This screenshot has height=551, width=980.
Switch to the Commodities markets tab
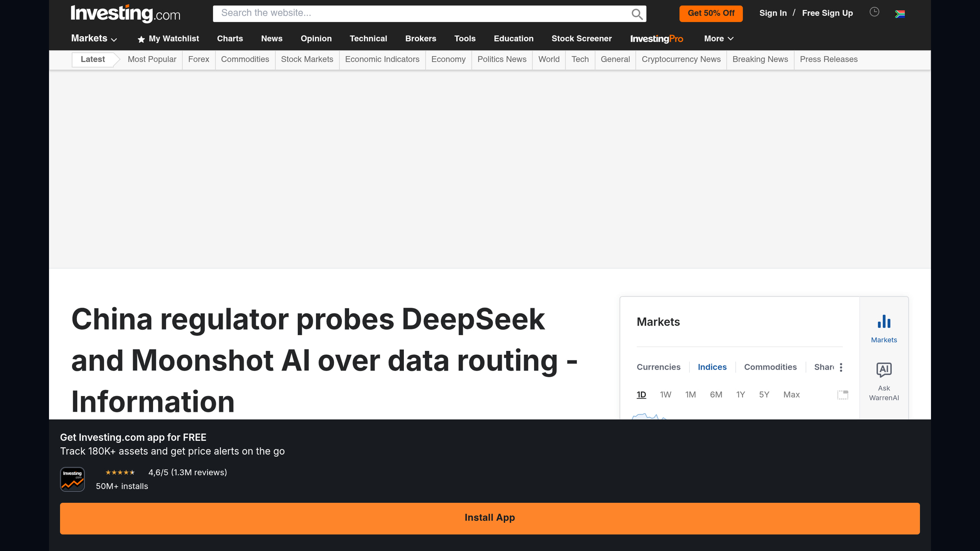770,367
